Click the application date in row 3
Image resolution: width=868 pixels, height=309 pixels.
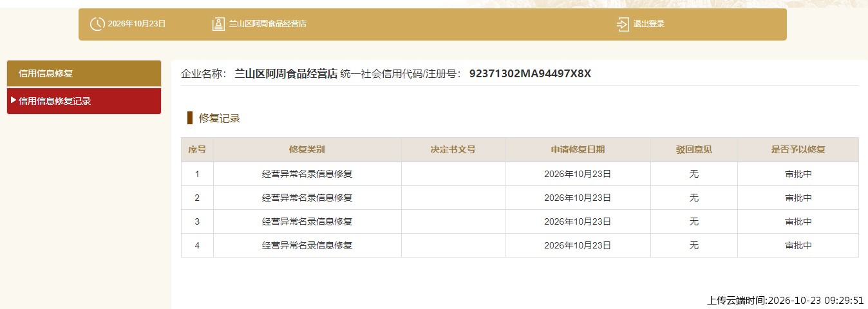tap(578, 221)
